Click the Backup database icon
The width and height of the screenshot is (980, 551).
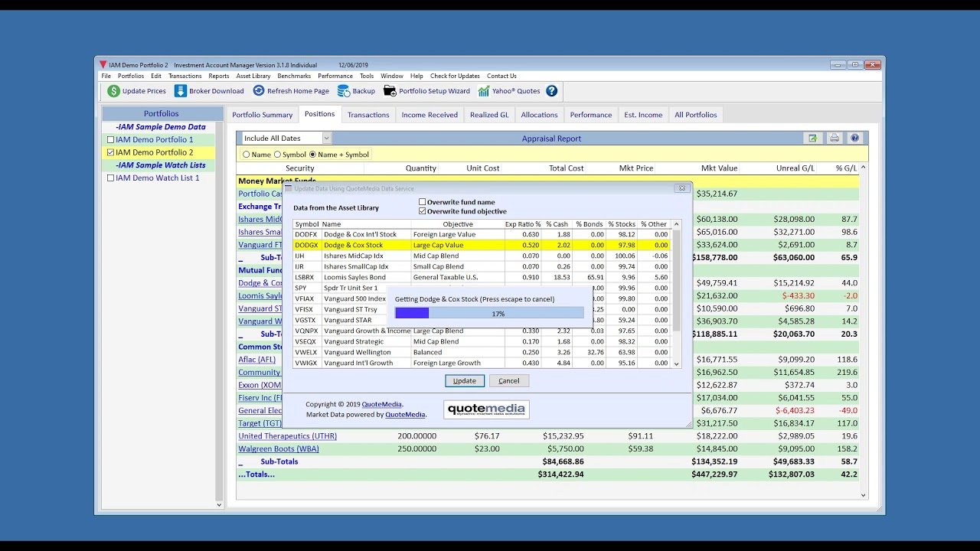(x=344, y=91)
